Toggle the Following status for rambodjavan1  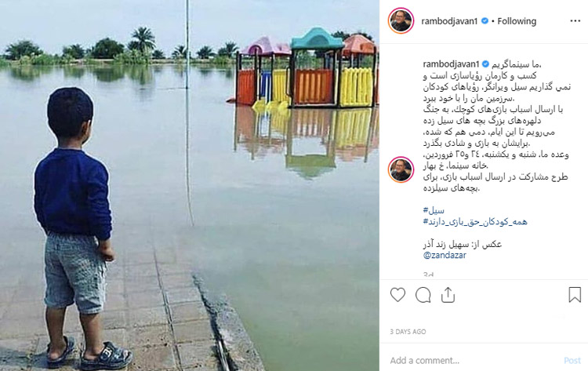517,21
